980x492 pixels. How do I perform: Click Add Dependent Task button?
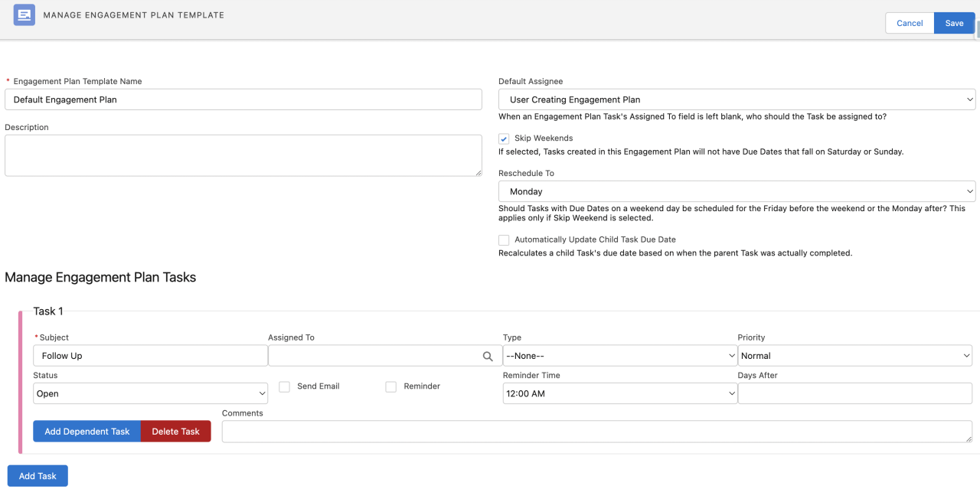[x=87, y=432]
